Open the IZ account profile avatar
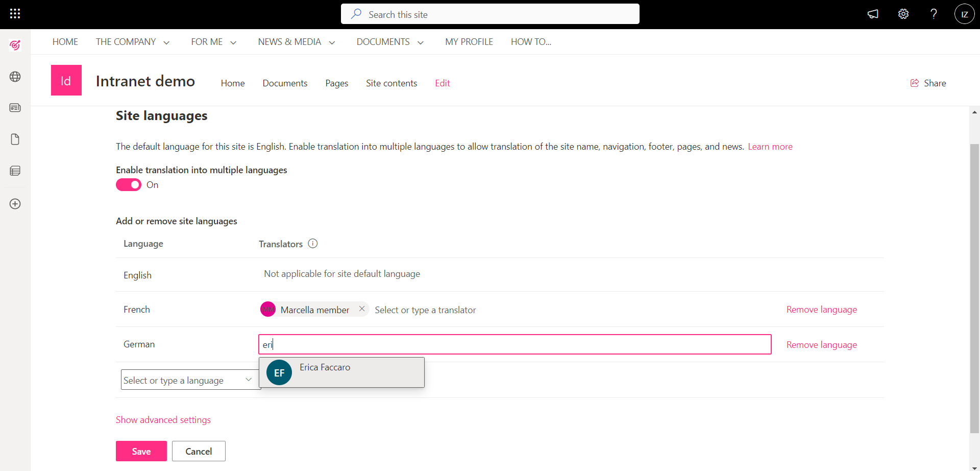 [964, 14]
